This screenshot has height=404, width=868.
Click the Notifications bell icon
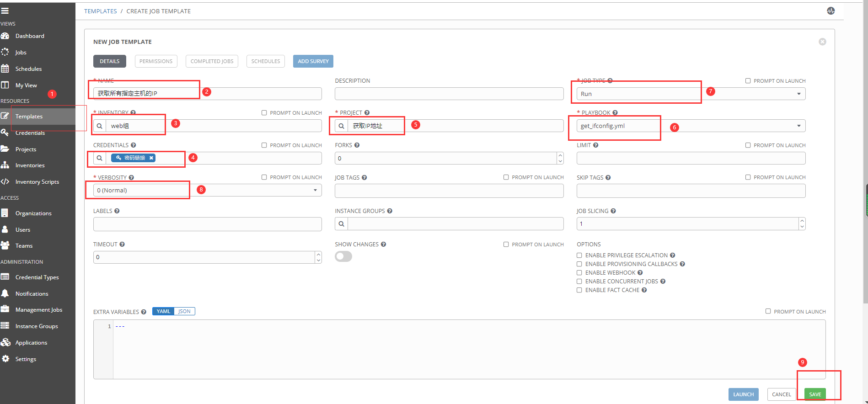click(x=5, y=293)
